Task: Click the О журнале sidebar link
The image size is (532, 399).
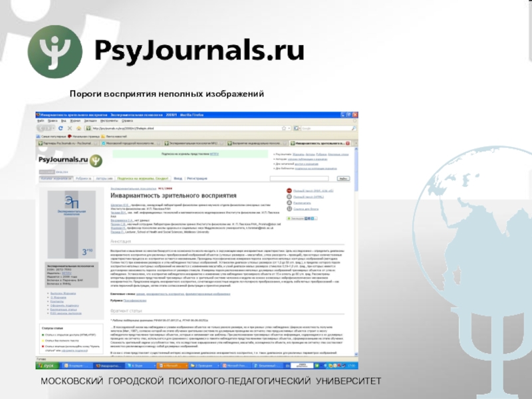Action: coord(59,297)
